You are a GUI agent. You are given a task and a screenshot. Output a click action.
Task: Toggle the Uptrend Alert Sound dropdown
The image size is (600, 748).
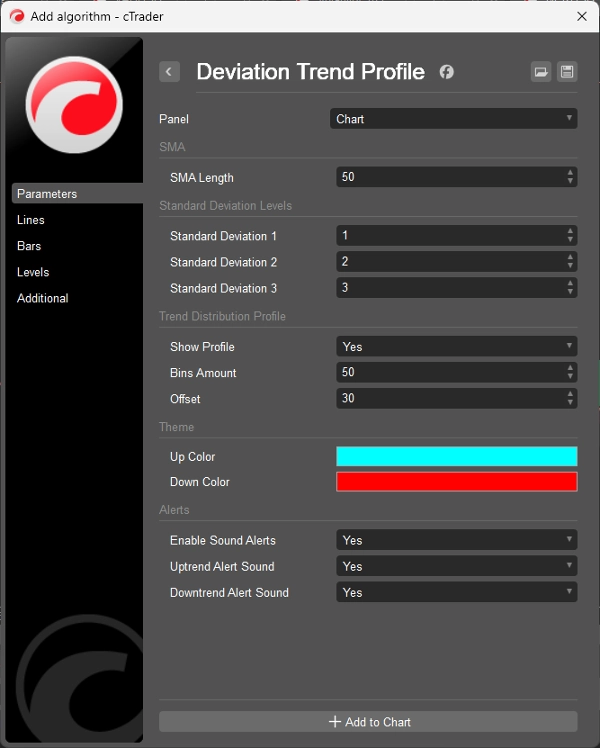456,566
